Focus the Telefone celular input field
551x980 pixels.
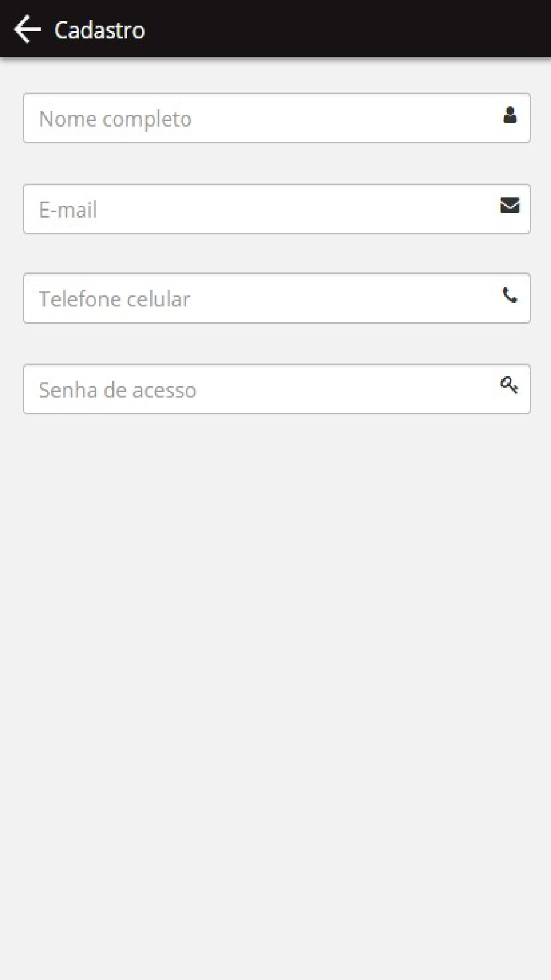(x=277, y=298)
